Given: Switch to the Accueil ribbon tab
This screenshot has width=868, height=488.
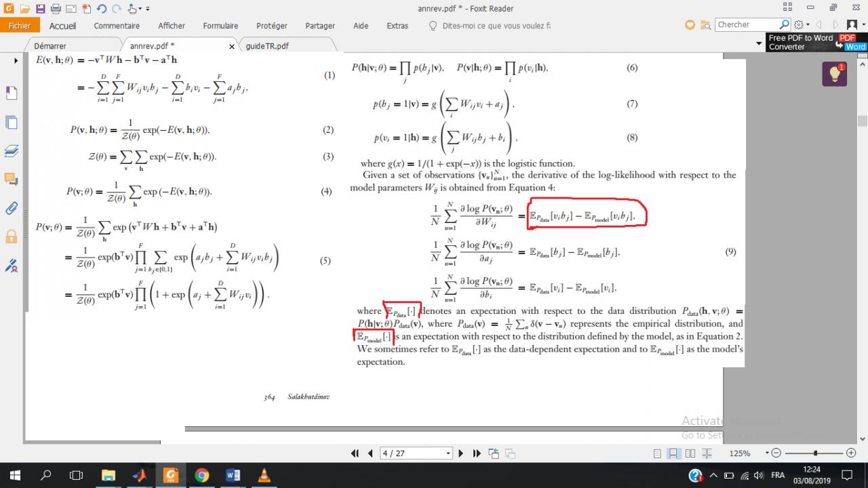Looking at the screenshot, I should tap(62, 26).
